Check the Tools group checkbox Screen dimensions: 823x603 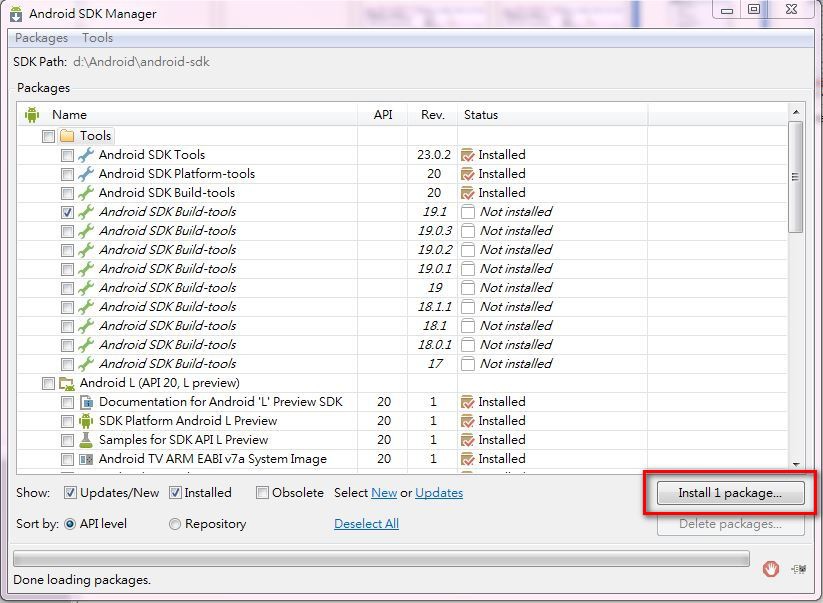click(48, 136)
